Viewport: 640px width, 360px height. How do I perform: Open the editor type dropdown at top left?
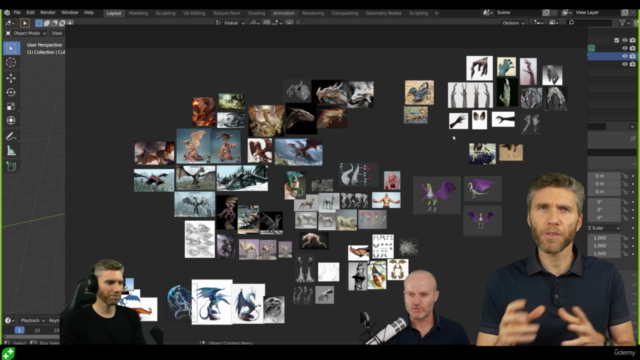(x=10, y=23)
